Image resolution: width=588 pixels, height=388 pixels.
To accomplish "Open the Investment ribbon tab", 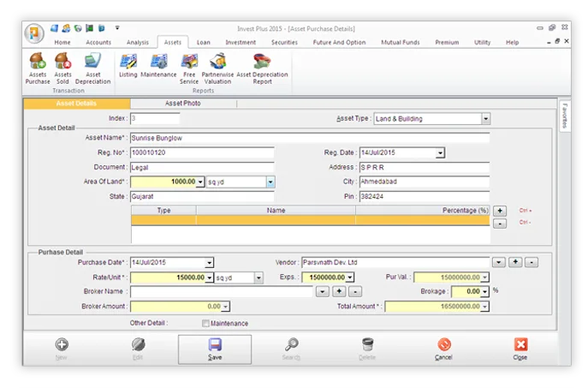I will (x=241, y=43).
